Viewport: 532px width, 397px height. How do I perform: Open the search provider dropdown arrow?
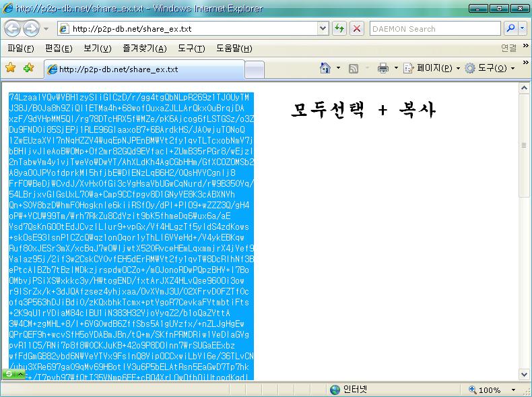(x=523, y=28)
